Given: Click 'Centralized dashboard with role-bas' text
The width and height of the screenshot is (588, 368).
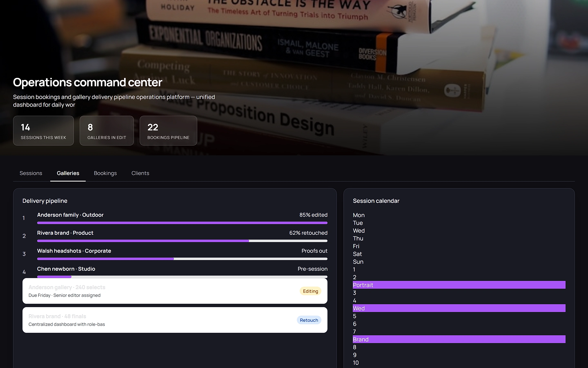Looking at the screenshot, I should coord(67,324).
